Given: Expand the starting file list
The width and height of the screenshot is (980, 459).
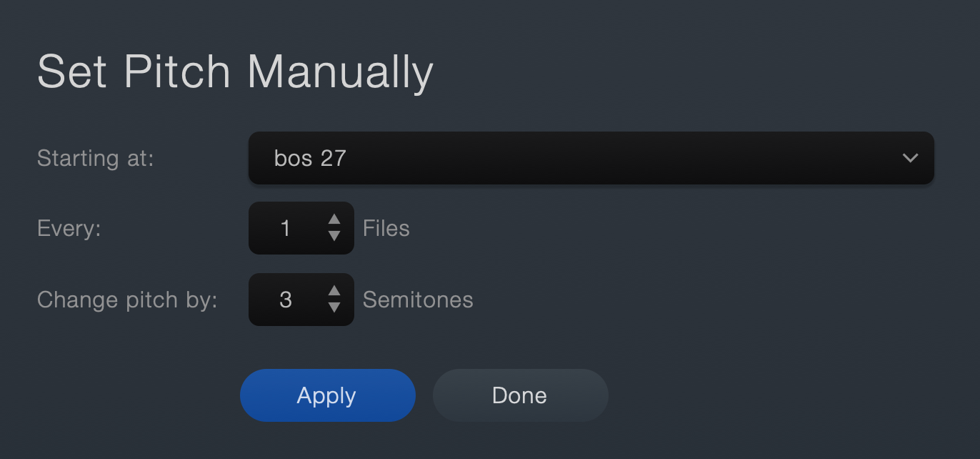Looking at the screenshot, I should point(591,158).
